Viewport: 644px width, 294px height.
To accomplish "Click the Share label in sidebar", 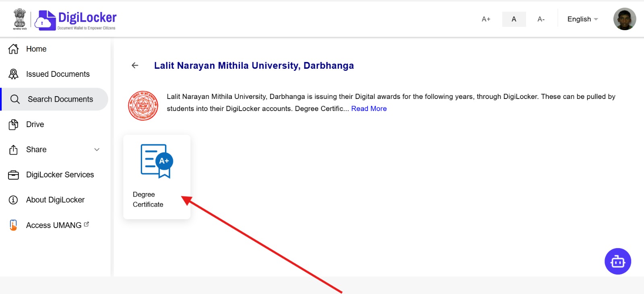I will [x=36, y=150].
